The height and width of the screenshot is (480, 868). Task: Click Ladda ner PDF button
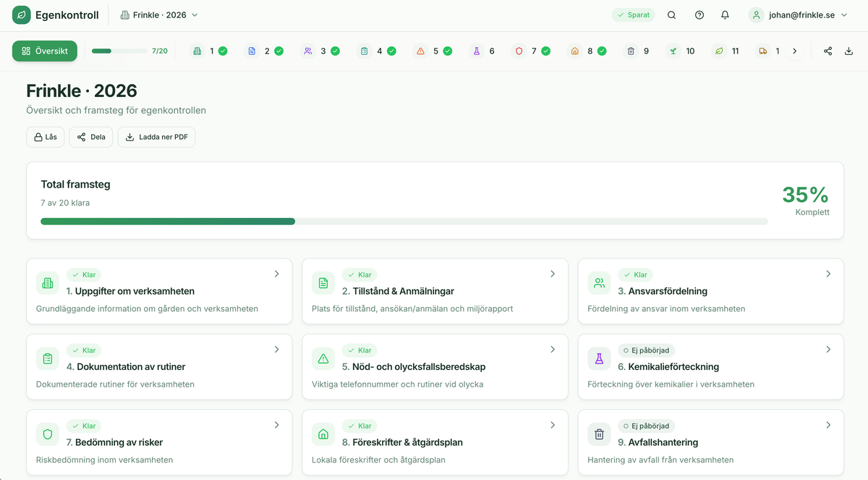click(x=156, y=137)
